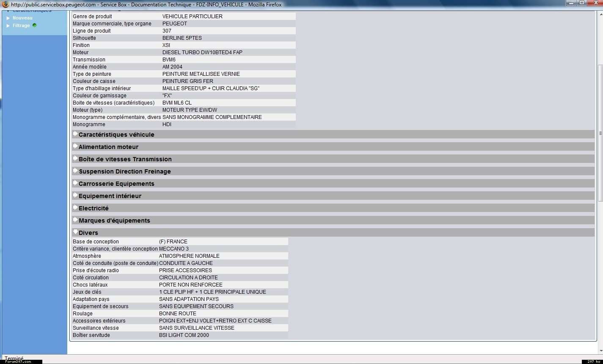
Task: Select the 'BERLINE 5PTES' value
Action: [x=182, y=38]
